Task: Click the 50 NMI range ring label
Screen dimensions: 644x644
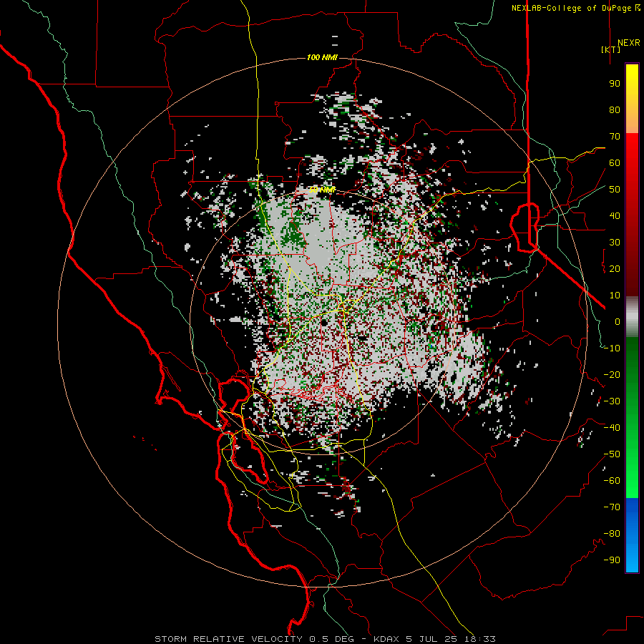Action: coord(322,190)
